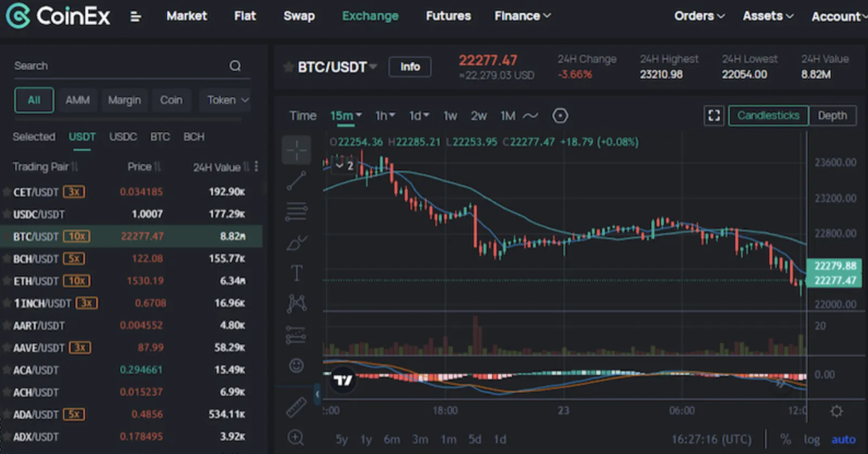
Task: Select the text annotation tool
Action: [x=296, y=273]
